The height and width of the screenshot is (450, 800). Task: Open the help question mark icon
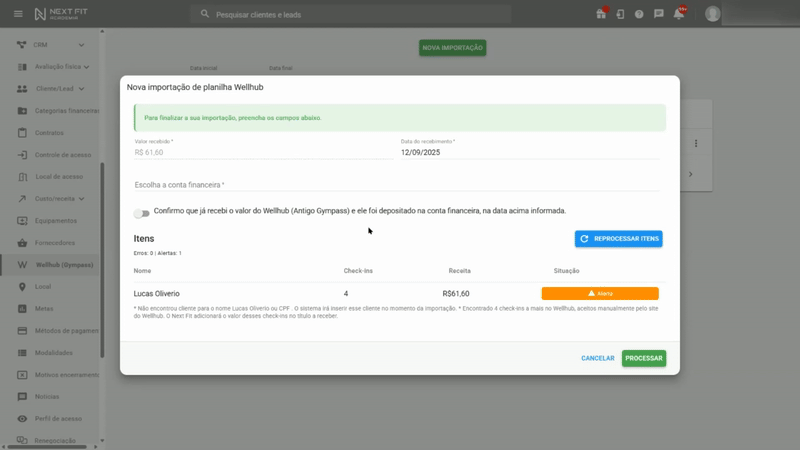point(639,14)
